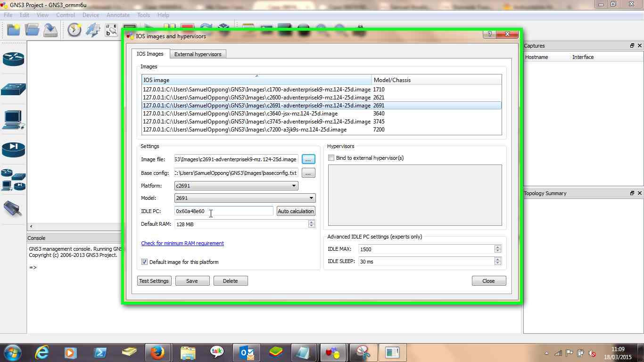Close the Topology Summary panel
Screen dimensions: 644x362
pos(640,193)
